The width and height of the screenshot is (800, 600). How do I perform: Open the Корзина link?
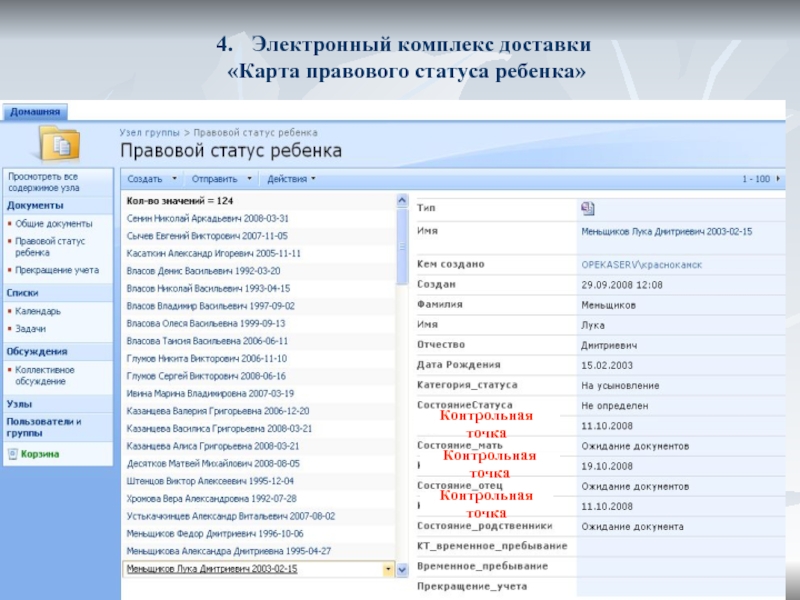click(x=40, y=454)
